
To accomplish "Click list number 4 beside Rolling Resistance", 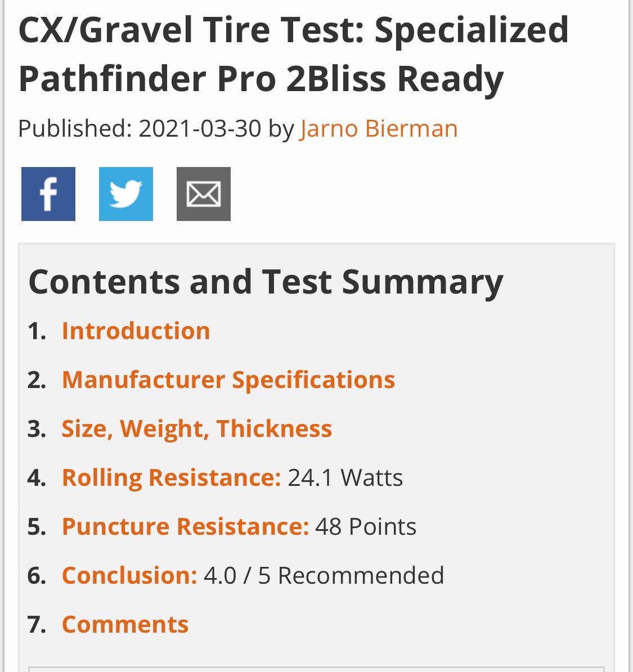I will (37, 478).
